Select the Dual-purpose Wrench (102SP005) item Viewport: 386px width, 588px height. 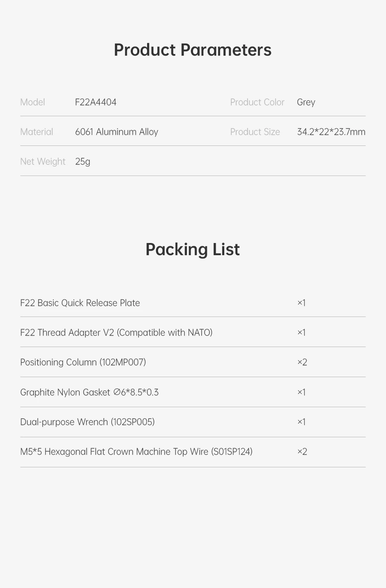coord(87,422)
